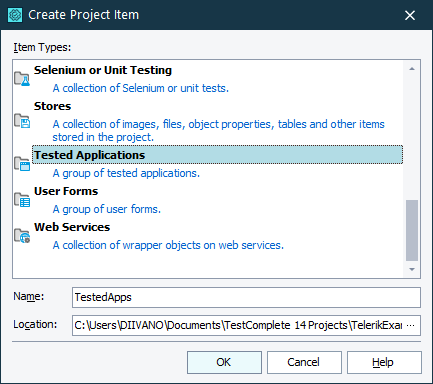Click the scroll down arrow of item list
This screenshot has width=433, height=384.
[412, 269]
